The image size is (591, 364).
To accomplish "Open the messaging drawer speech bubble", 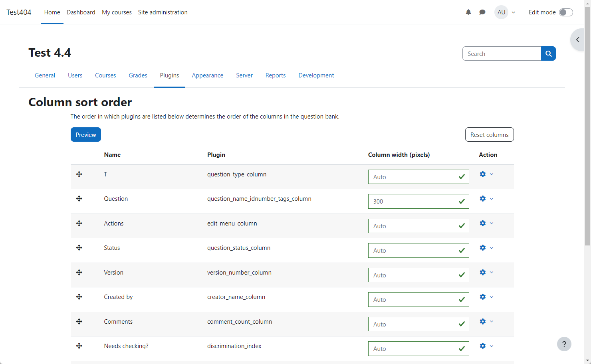I will 482,12.
